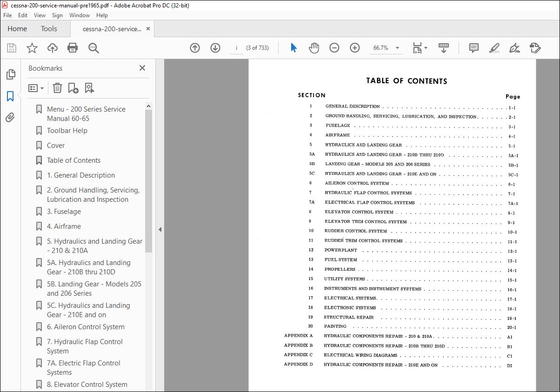Go to 8. Elevator Control System bookmark
The image size is (560, 392).
87,385
